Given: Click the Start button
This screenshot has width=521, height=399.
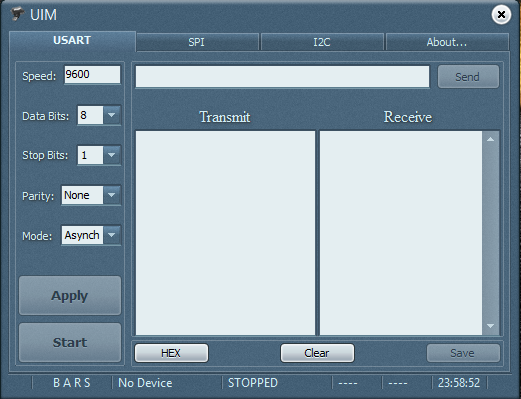Looking at the screenshot, I should (x=70, y=342).
